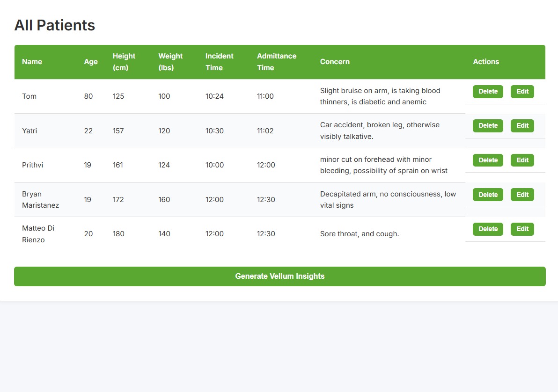Delete the patient Yatri
This screenshot has height=392, width=558.
click(x=488, y=125)
